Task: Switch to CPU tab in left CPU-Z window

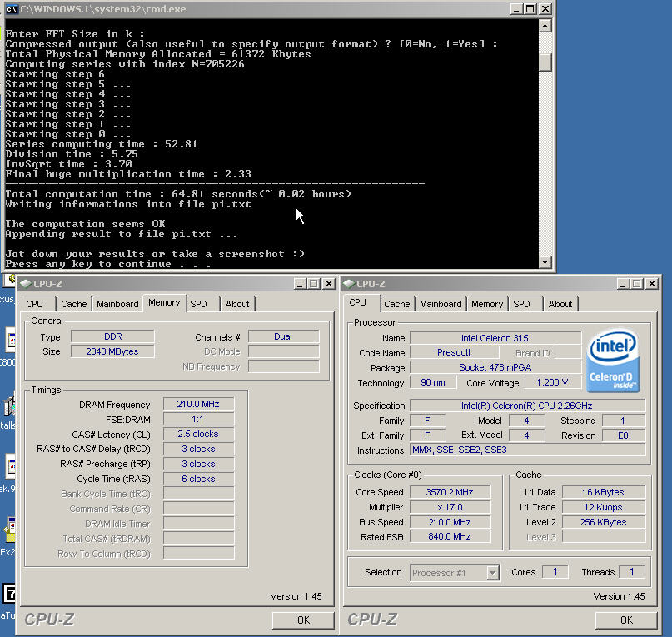Action: pyautogui.click(x=35, y=304)
